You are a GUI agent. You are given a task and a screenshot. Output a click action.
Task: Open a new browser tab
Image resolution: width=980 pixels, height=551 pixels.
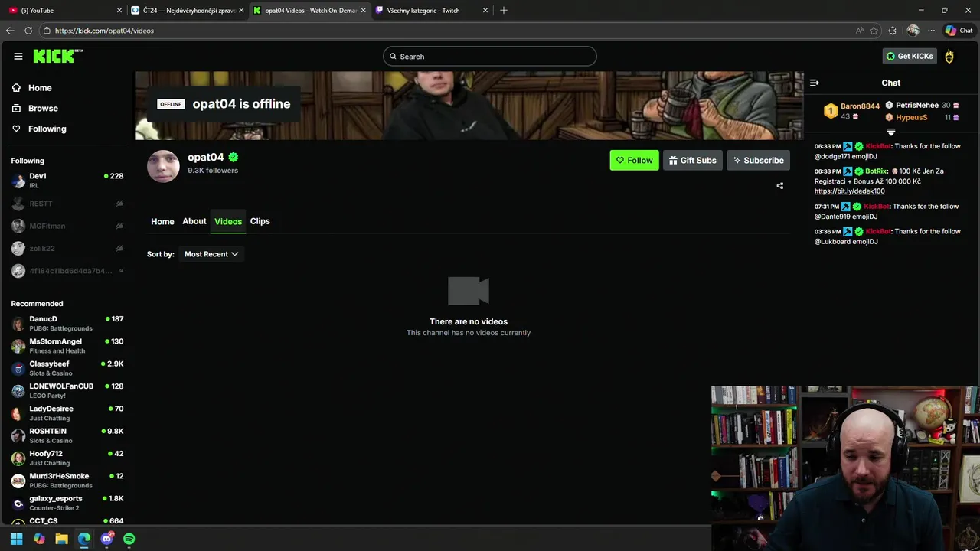503,10
